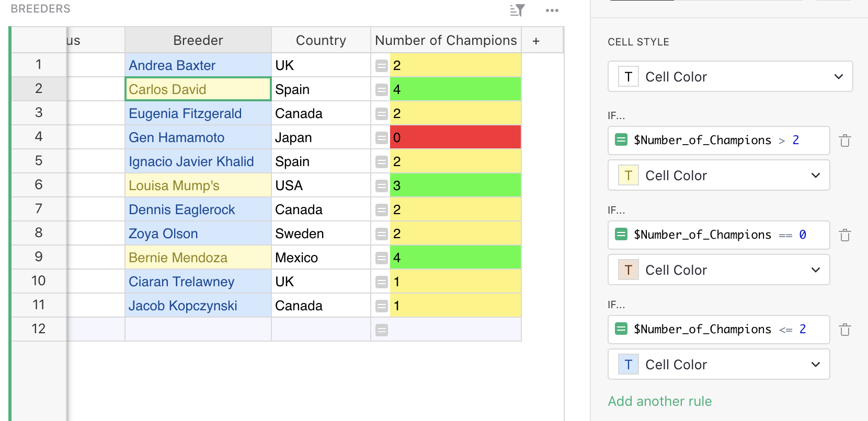Viewport: 868px width, 421px height.
Task: Expand the Cell Color dropdown under the <= 2 rule
Action: coord(718,364)
